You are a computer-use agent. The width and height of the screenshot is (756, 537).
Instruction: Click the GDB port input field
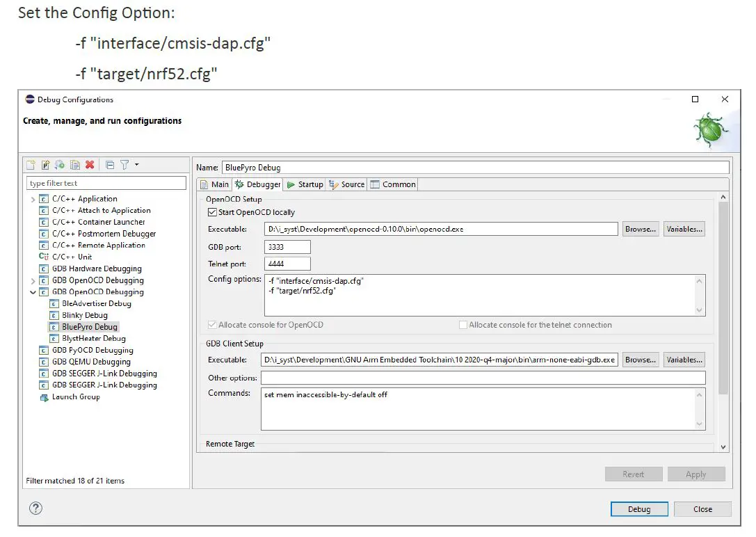click(287, 247)
